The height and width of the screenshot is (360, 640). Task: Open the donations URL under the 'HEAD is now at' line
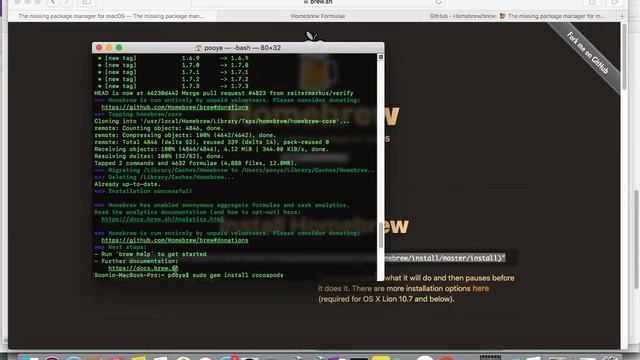175,107
